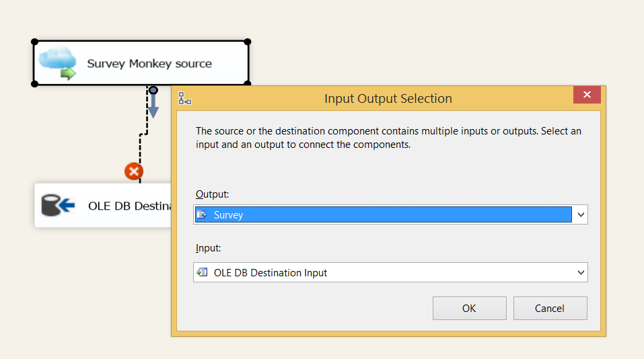Select the OLE DB Destination component
This screenshot has width=644, height=359.
pyautogui.click(x=103, y=205)
